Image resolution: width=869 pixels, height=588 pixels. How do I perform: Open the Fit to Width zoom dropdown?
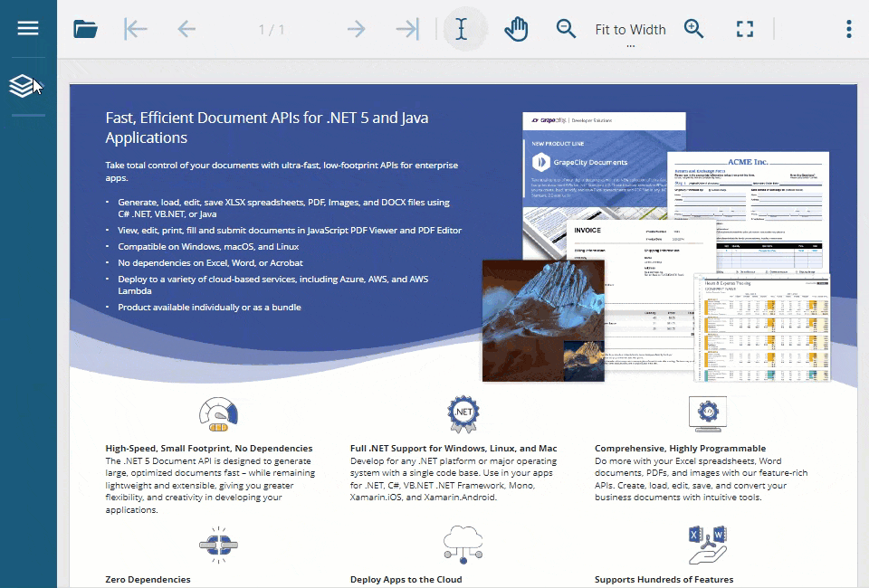pos(630,30)
